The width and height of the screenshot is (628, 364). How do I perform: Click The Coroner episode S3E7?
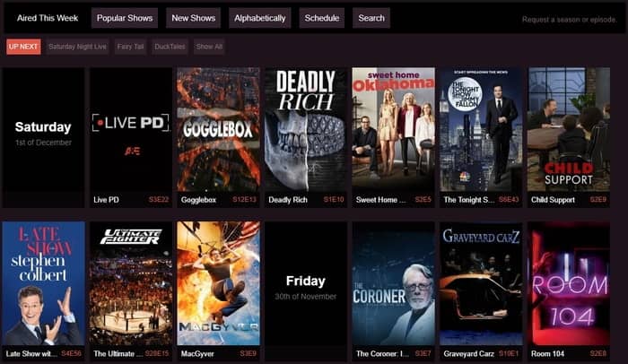(x=423, y=353)
